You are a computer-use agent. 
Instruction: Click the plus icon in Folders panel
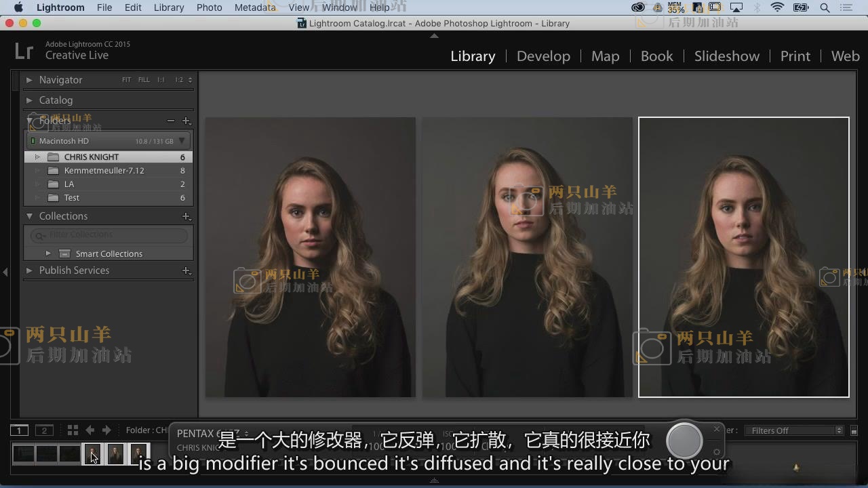pos(186,121)
